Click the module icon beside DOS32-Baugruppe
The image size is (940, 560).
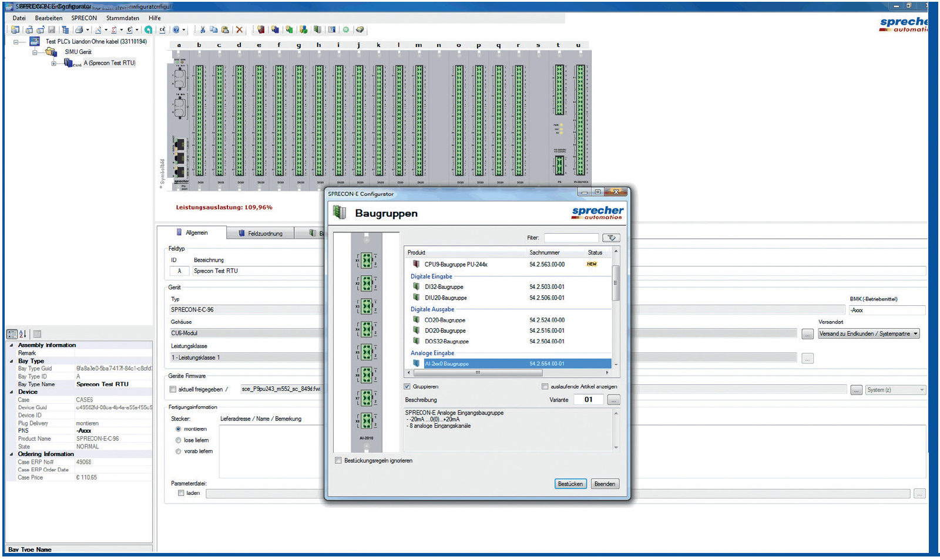[416, 341]
